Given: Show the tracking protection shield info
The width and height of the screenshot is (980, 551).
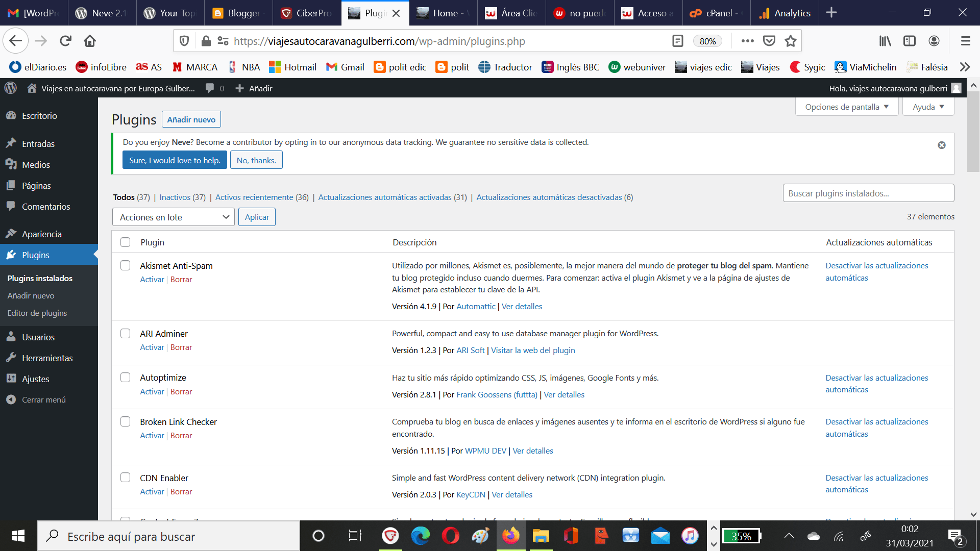Looking at the screenshot, I should pyautogui.click(x=184, y=41).
